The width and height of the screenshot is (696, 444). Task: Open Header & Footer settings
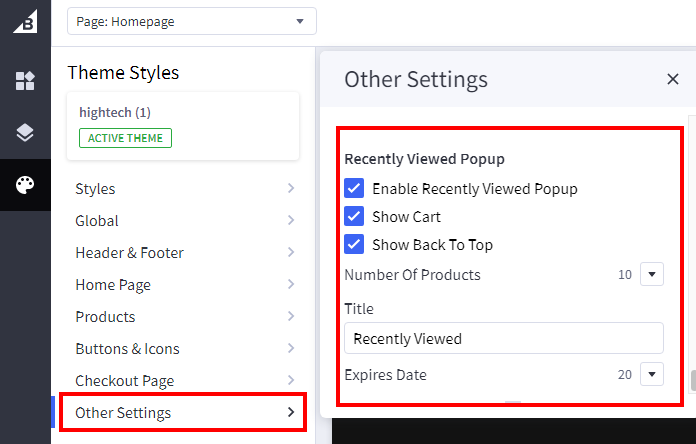[x=185, y=253]
